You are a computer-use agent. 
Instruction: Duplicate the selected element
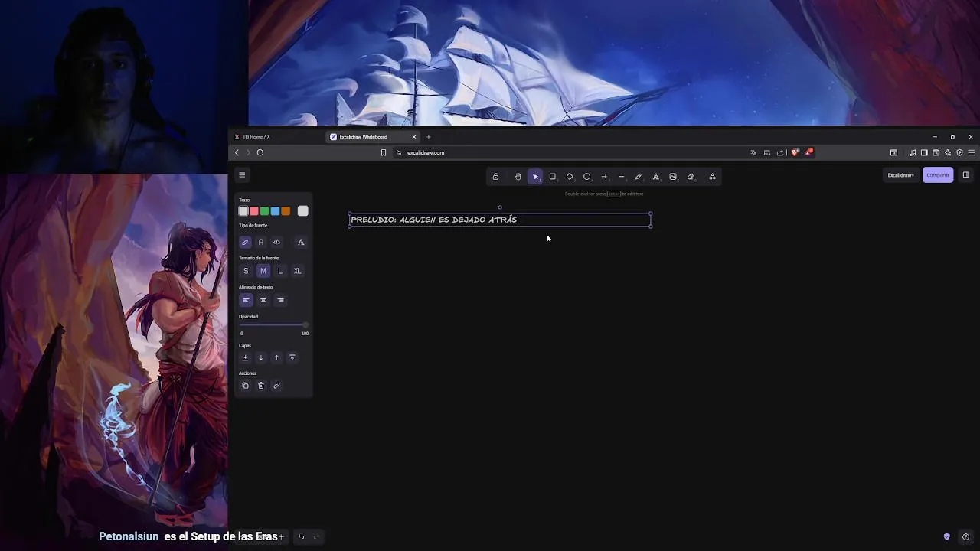pos(245,386)
